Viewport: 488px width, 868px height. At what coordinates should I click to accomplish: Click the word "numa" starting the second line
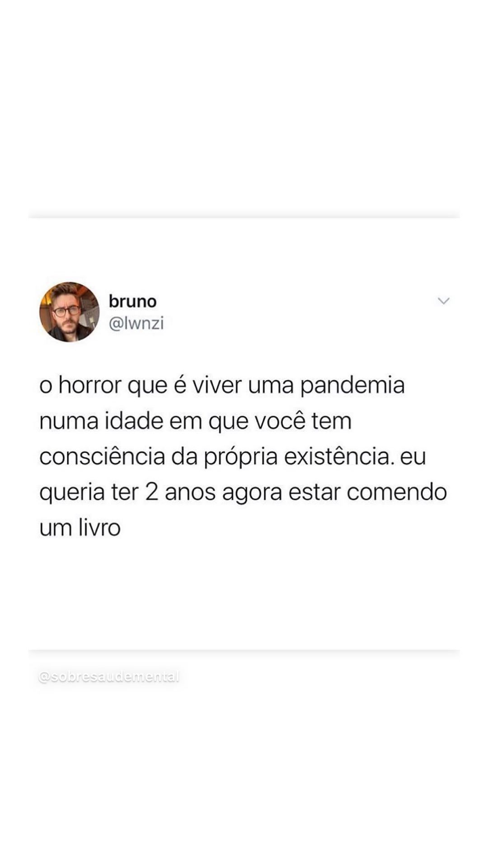point(69,421)
